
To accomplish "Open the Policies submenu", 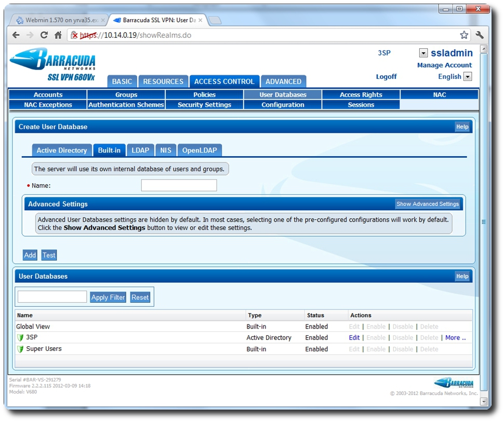I will pos(204,95).
